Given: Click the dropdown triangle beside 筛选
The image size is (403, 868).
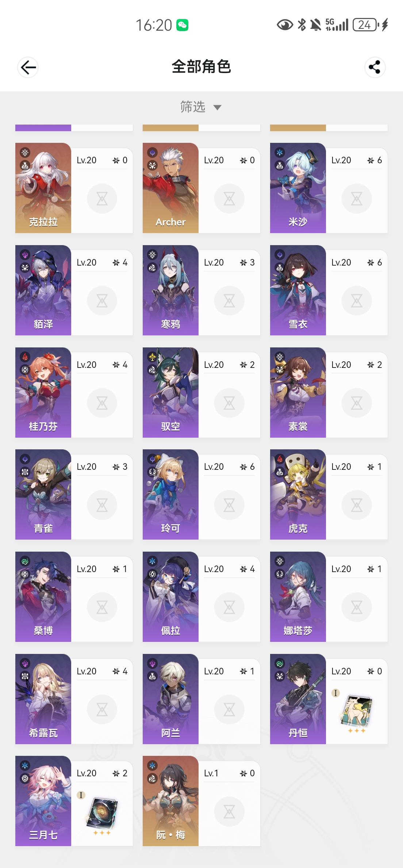Looking at the screenshot, I should (217, 107).
